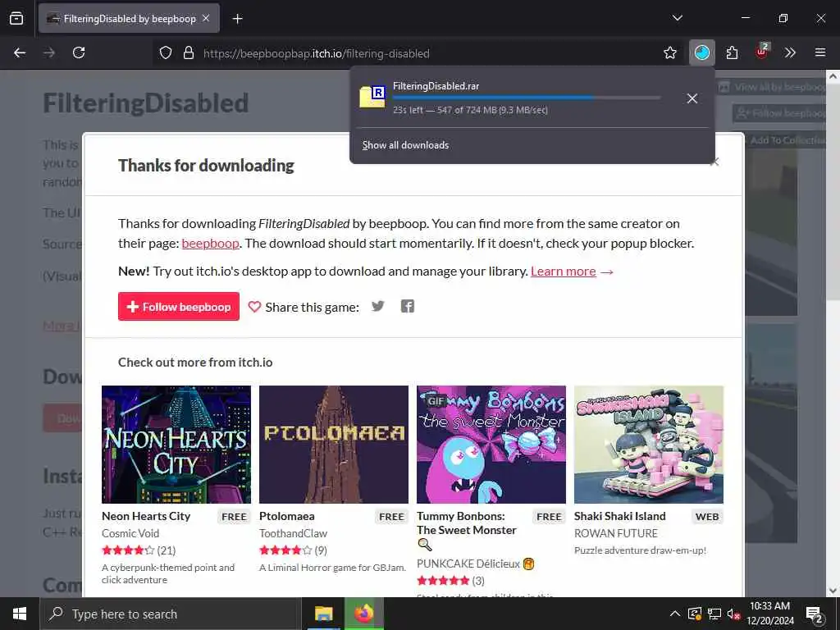Click the address bar URL field
Viewport: 840px width, 630px height.
(x=407, y=53)
